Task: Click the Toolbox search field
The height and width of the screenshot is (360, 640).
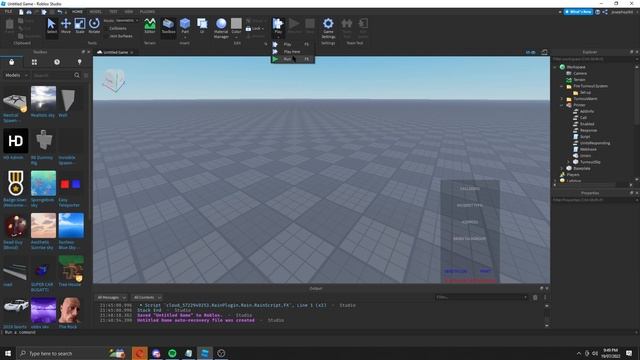Action: click(52, 75)
